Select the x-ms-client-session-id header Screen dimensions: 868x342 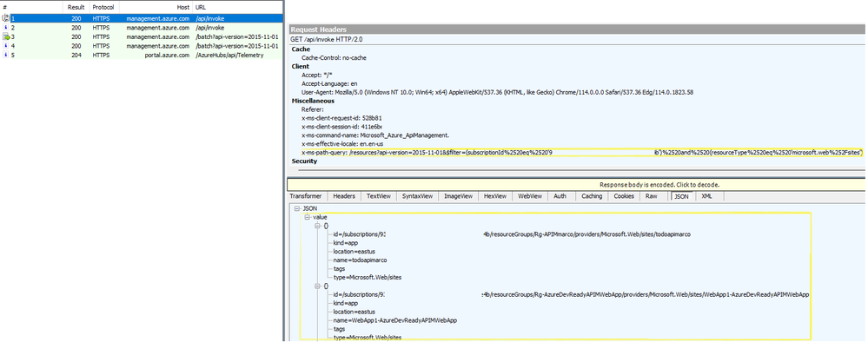click(x=341, y=127)
